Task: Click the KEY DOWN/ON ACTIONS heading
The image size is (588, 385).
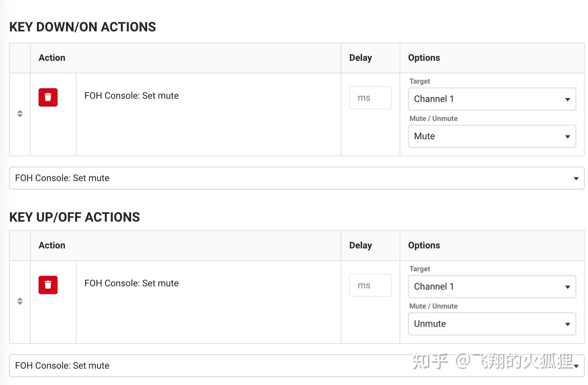Action: [82, 27]
